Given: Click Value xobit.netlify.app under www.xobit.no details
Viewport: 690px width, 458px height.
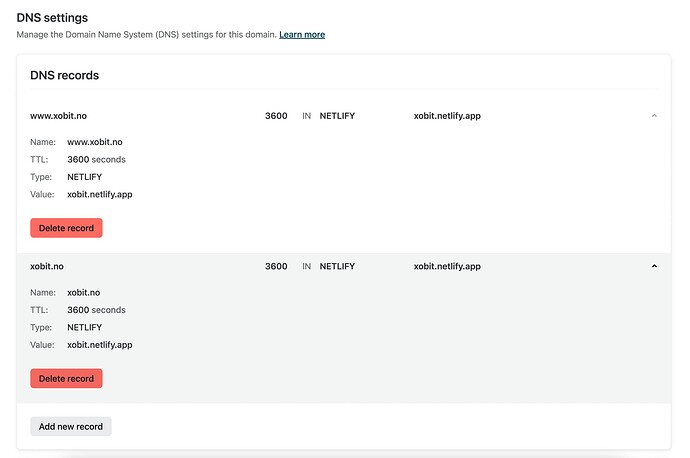Looking at the screenshot, I should [100, 194].
